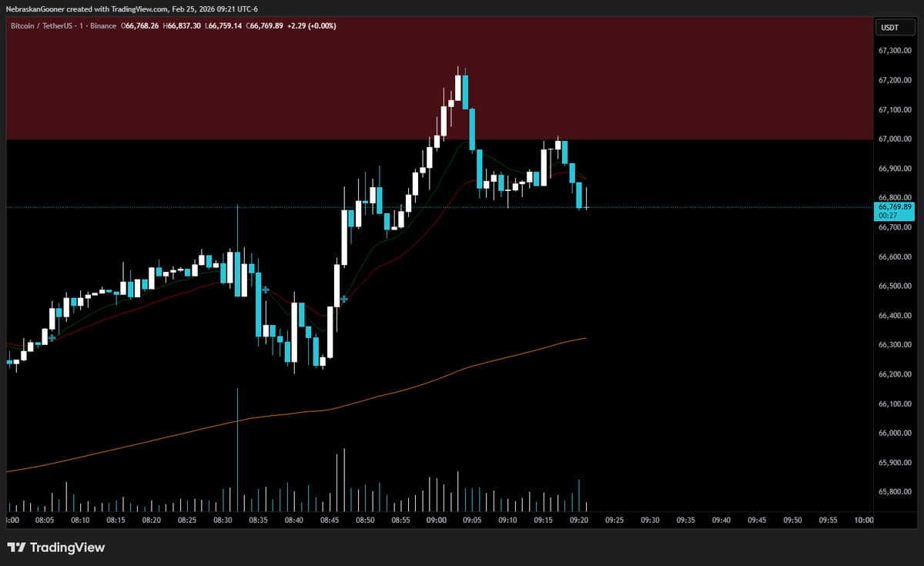This screenshot has width=924, height=566.
Task: Click the 09:00 label on time axis
Action: tap(436, 521)
